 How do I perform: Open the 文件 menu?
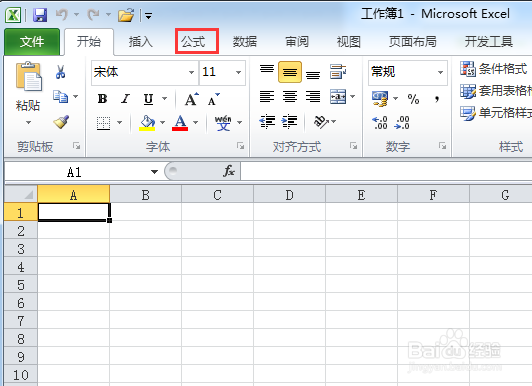32,42
